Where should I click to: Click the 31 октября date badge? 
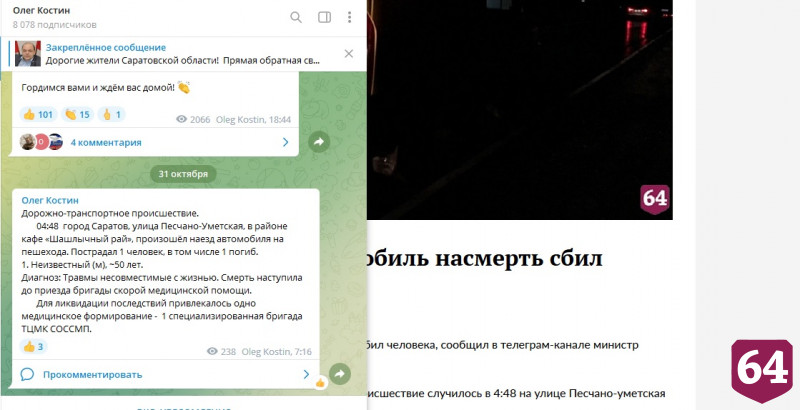pos(183,174)
